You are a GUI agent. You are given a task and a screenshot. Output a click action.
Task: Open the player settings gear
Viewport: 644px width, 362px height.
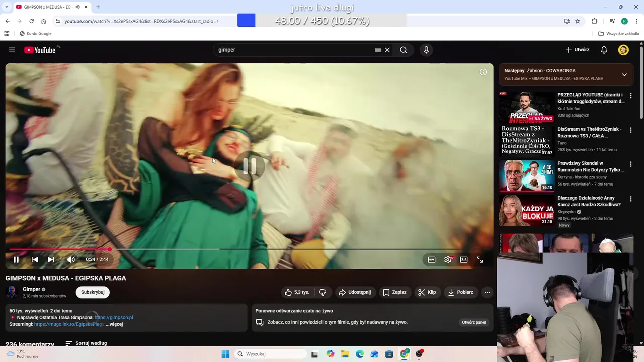448,259
